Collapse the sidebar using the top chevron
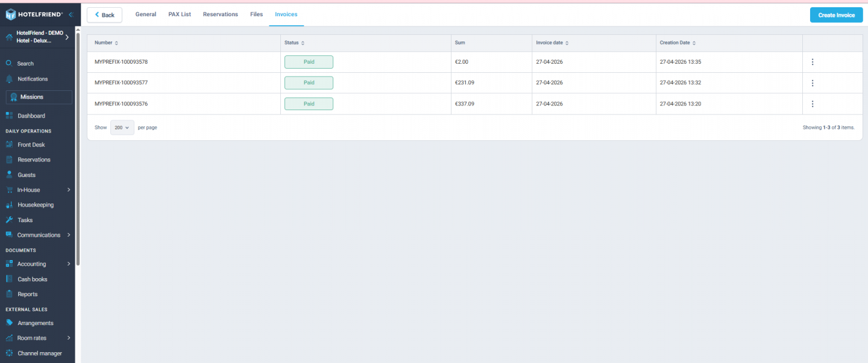Image resolution: width=868 pixels, height=363 pixels. (x=71, y=14)
